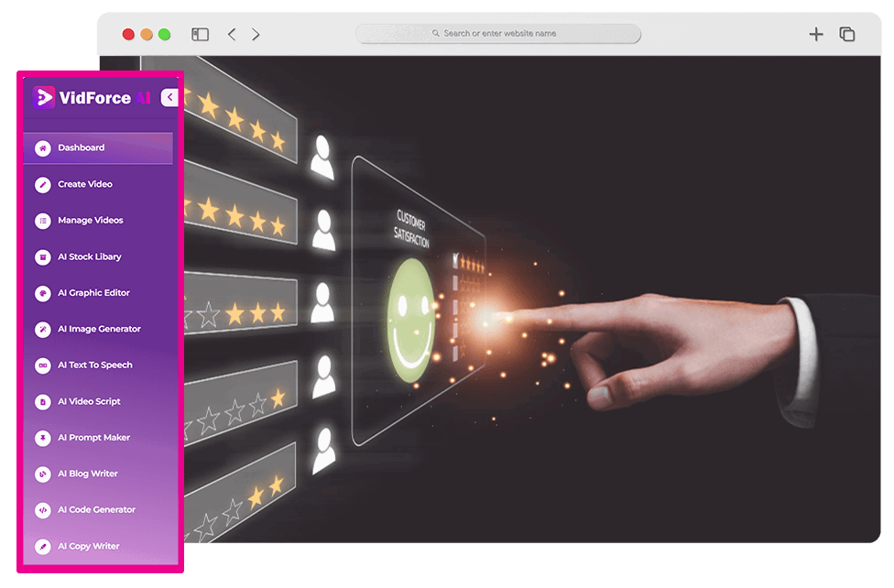Screen dimensions: 894x588
Task: Click the Create Video pencil icon
Action: coord(42,184)
